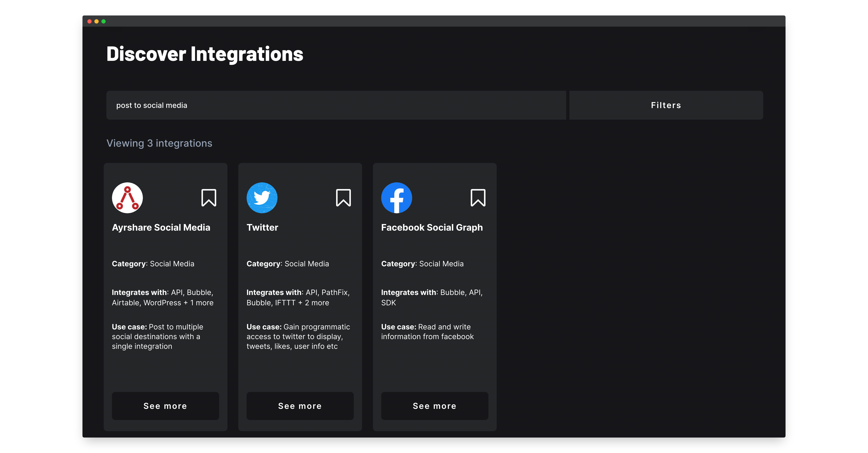Click the Twitter bird logo

click(x=262, y=198)
